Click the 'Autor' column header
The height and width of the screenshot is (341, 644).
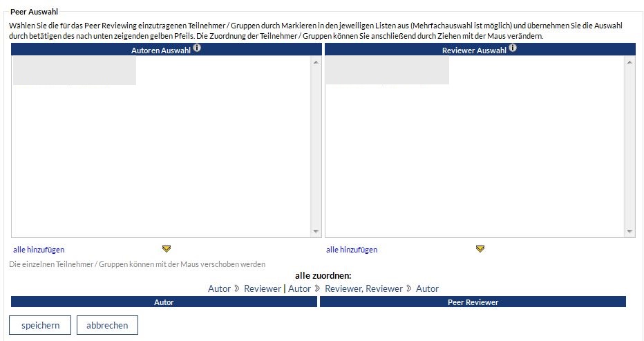(x=164, y=302)
